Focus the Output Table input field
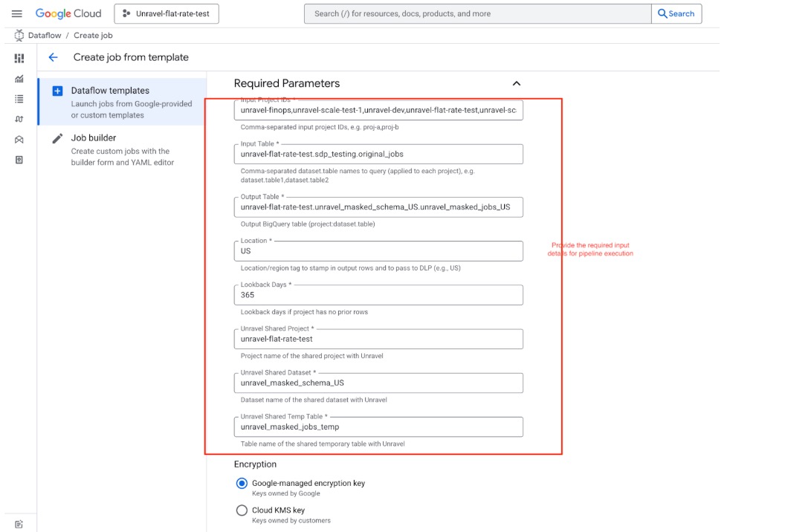 [378, 207]
